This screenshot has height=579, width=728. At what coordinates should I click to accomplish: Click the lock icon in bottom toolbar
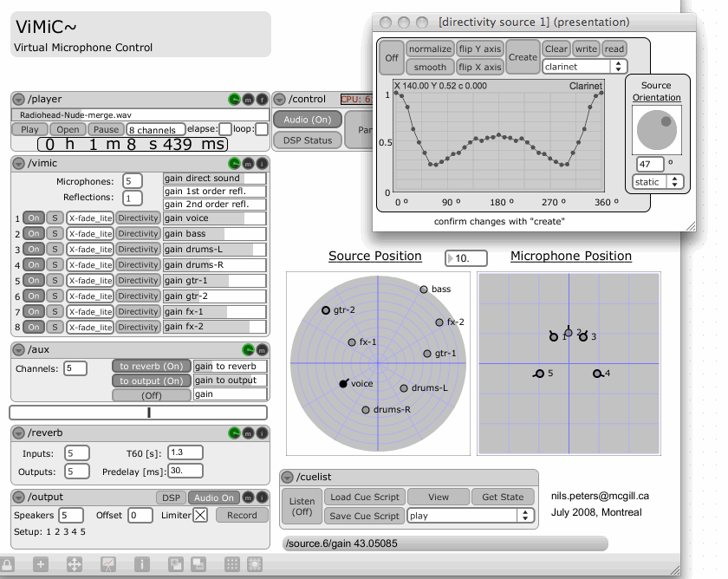(x=8, y=564)
